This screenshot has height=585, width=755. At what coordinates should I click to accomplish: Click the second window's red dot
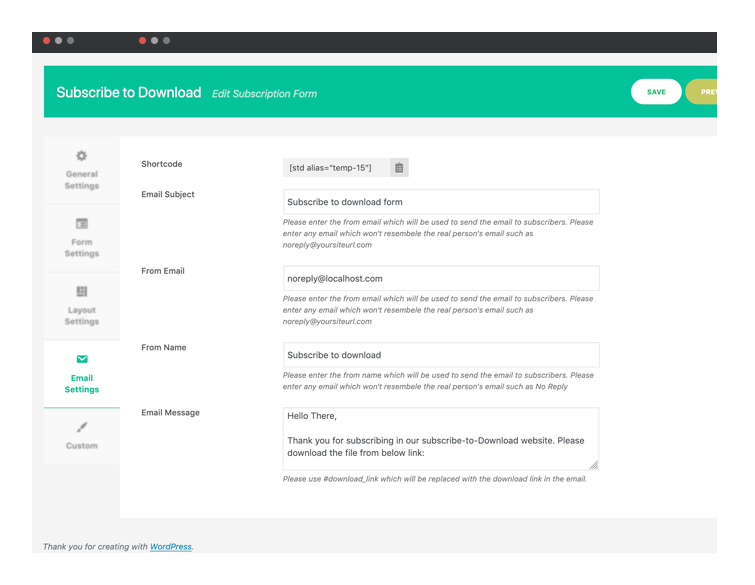[143, 41]
